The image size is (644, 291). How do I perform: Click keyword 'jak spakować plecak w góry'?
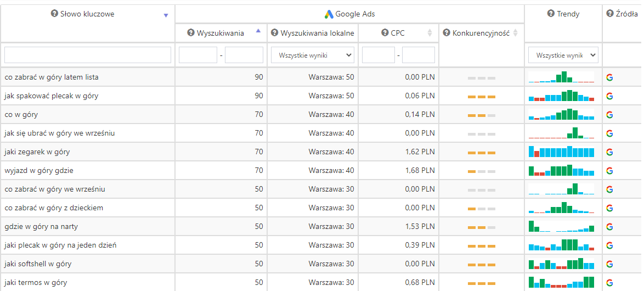coord(52,96)
